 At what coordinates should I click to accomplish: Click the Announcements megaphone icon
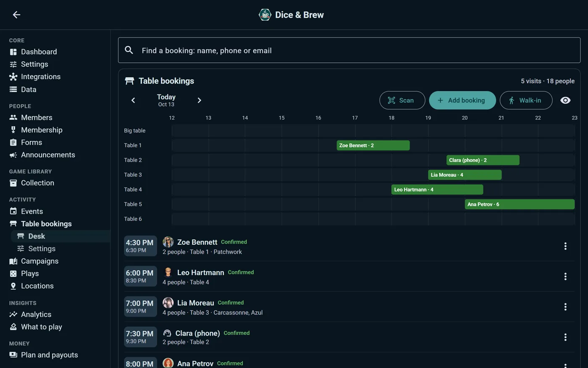coord(13,155)
